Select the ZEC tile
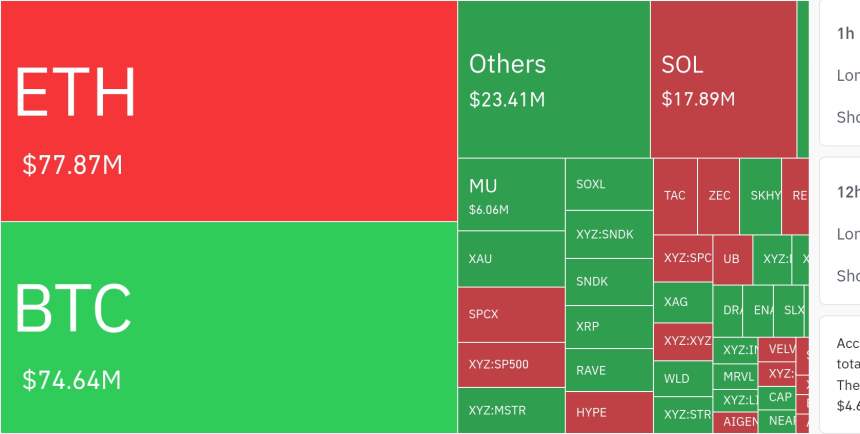 tap(718, 196)
